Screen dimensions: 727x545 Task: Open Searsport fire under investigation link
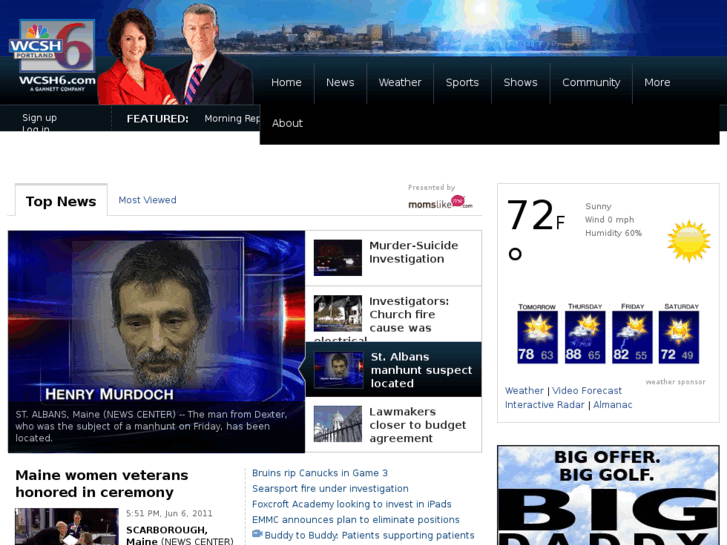point(330,488)
